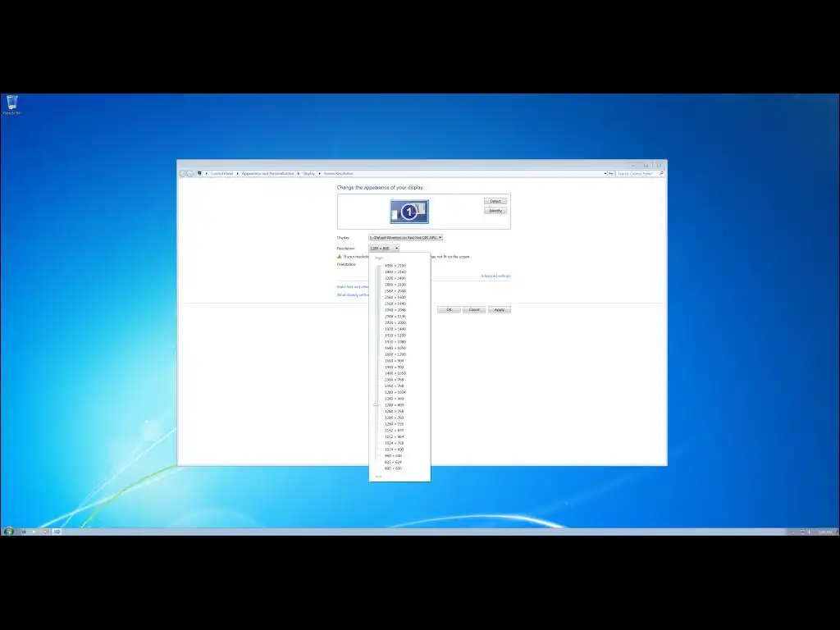Expand arrow after Display breadcrumb
840x630 pixels.
click(x=319, y=174)
